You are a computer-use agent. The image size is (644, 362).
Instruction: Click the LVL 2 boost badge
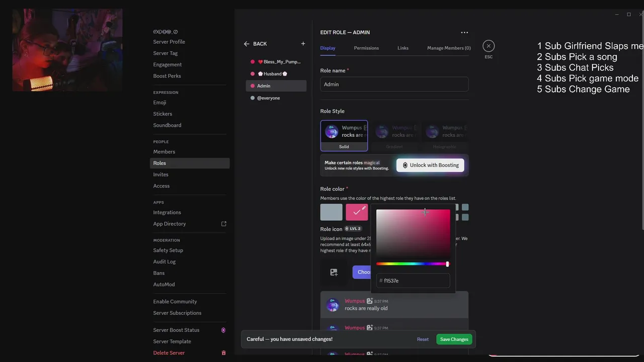pos(353,229)
